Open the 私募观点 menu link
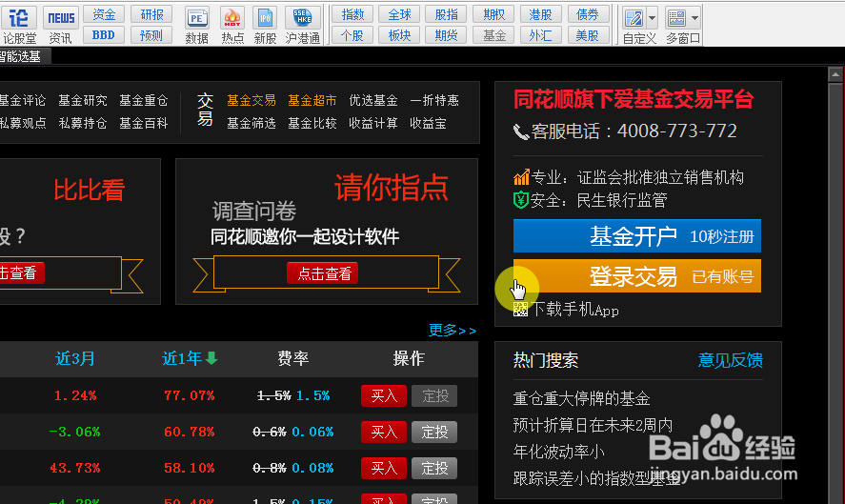 click(23, 123)
